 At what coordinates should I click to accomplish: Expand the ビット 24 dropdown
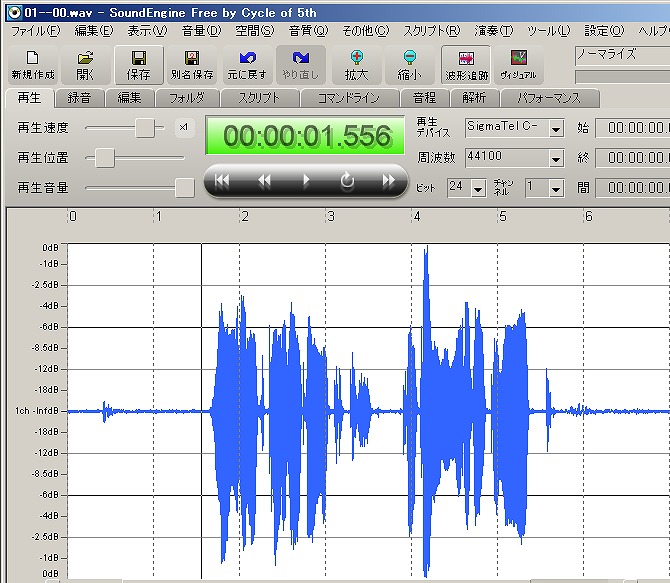pos(478,188)
